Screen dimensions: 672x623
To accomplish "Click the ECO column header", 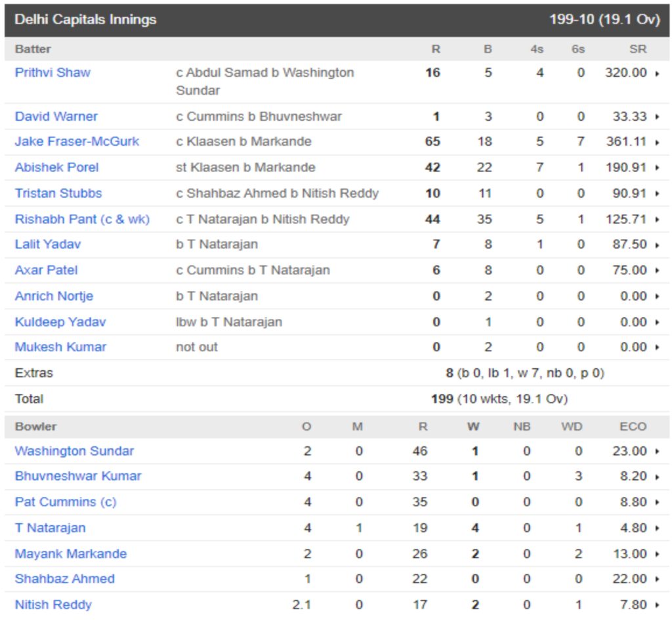I will pyautogui.click(x=633, y=427).
